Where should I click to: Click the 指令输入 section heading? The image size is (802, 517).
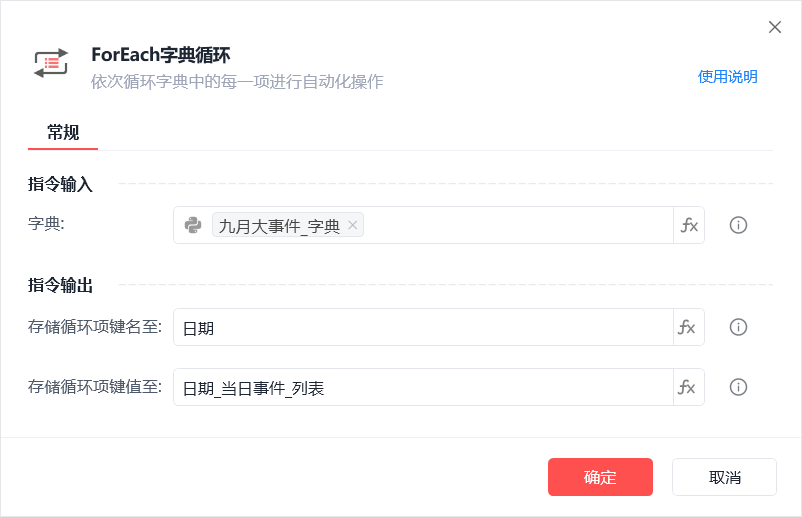click(x=60, y=184)
